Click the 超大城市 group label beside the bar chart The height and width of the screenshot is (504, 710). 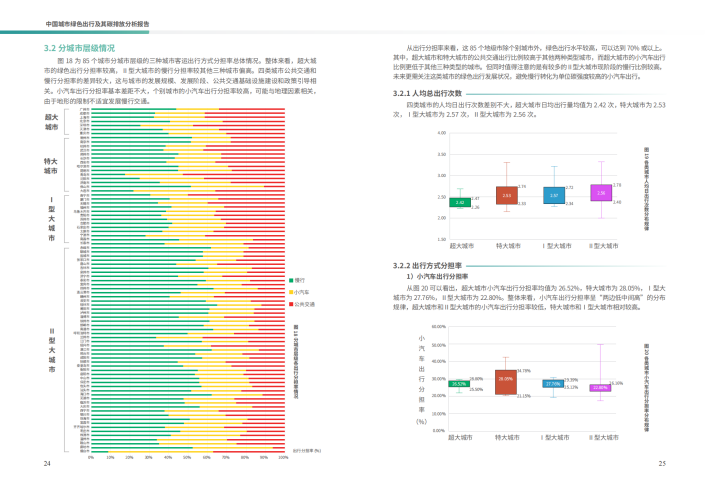tap(51, 123)
